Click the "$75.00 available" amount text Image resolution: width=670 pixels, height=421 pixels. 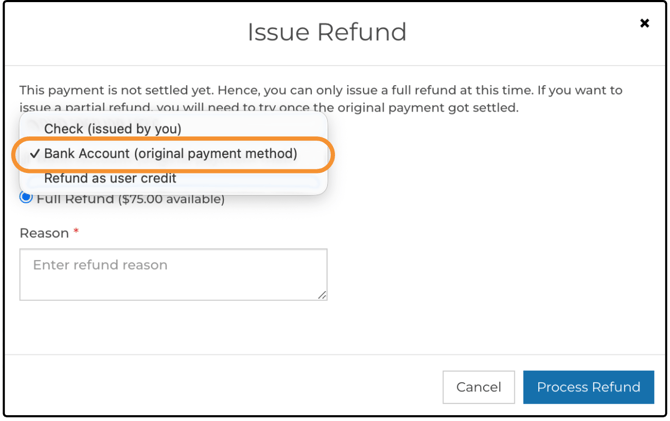170,199
